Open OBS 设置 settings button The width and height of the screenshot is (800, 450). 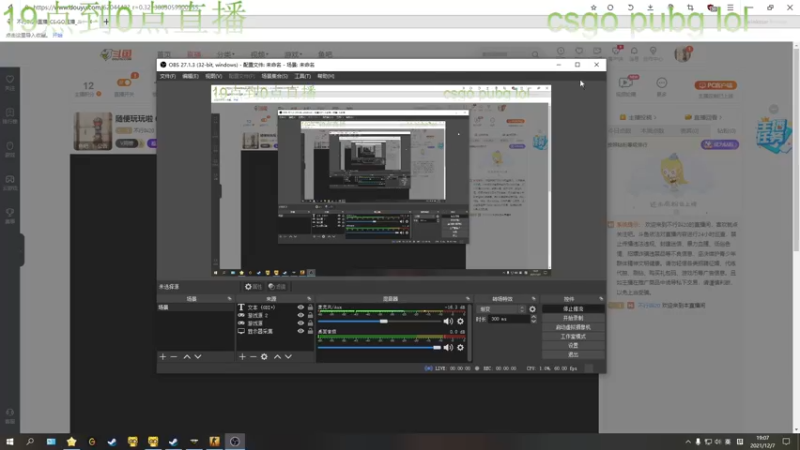point(573,345)
